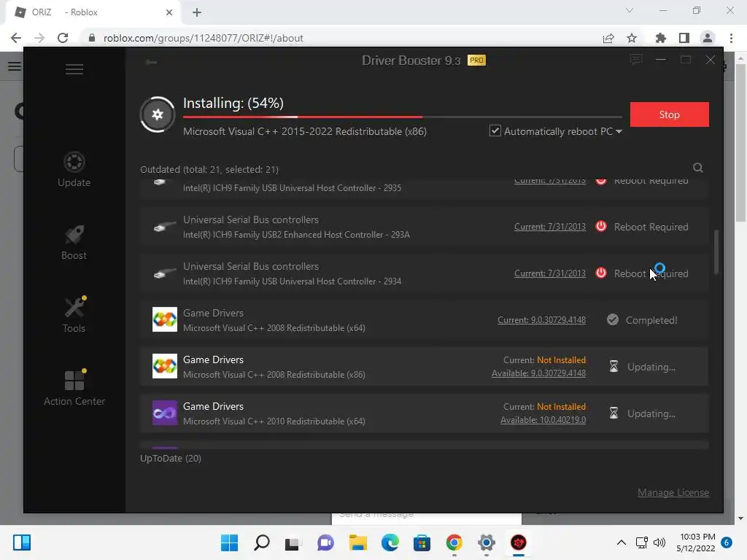
Task: Close the ORIZ - Roblox tab
Action: (169, 12)
